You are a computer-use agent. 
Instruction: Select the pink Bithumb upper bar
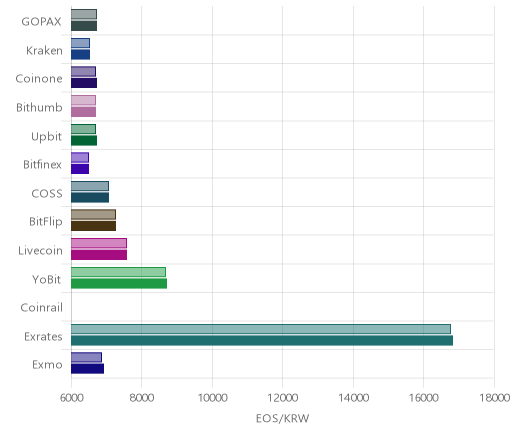point(83,100)
